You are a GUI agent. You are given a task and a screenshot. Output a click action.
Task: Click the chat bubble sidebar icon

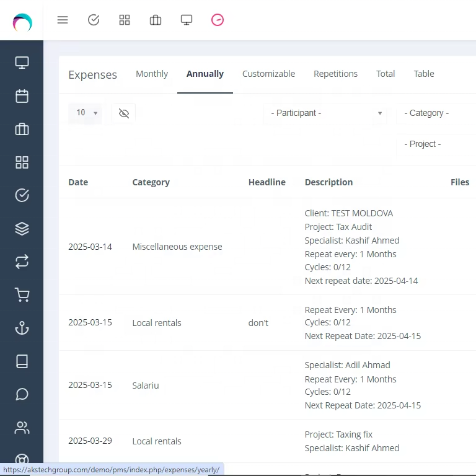coord(22,394)
